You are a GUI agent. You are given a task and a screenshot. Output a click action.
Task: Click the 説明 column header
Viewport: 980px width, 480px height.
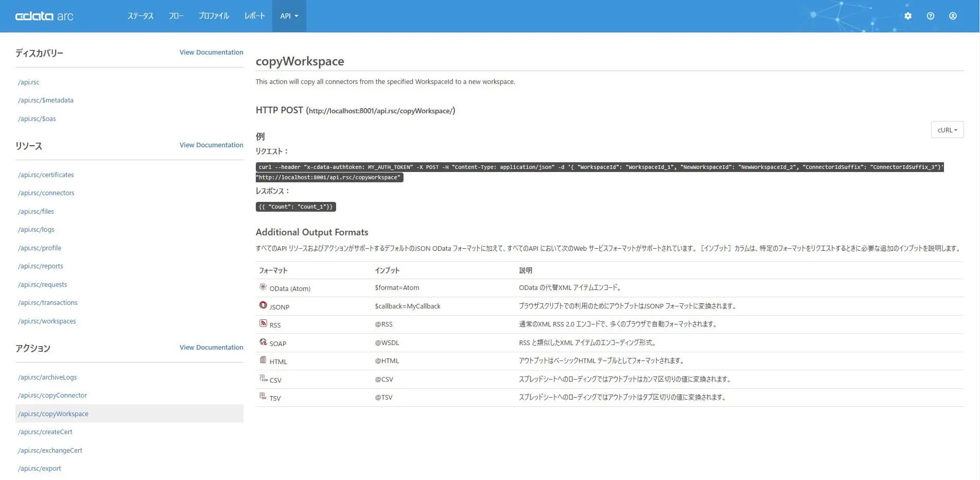pos(526,270)
